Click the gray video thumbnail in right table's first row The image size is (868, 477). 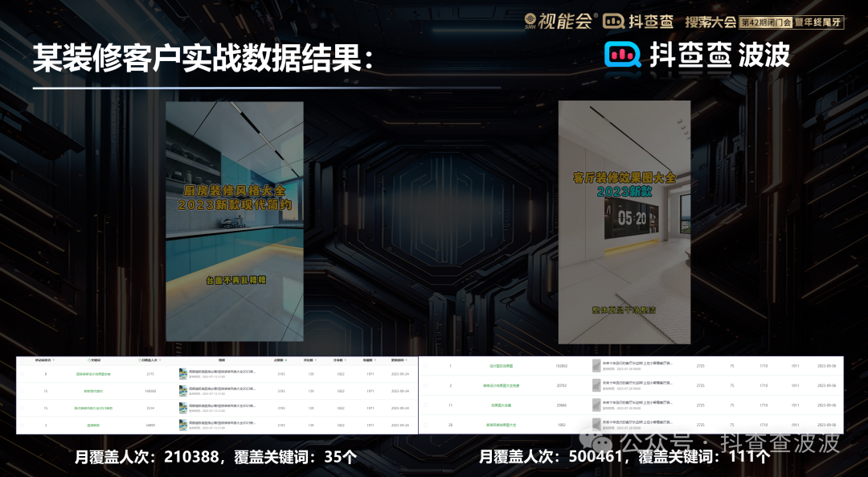pos(596,365)
